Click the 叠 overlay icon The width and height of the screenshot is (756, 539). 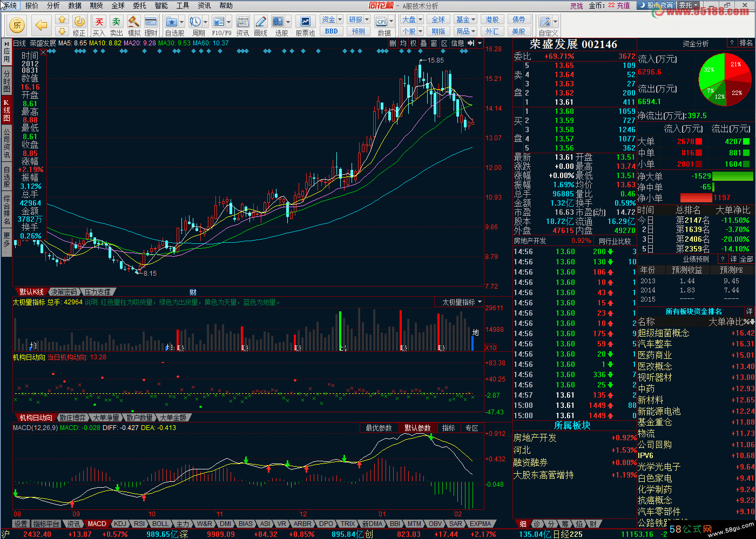coord(423,43)
